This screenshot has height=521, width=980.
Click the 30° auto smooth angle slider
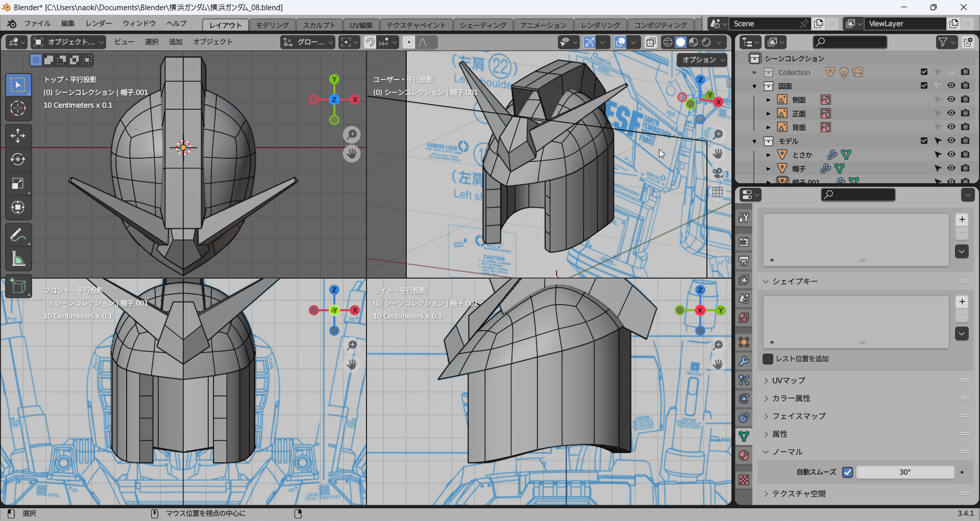[x=904, y=472]
